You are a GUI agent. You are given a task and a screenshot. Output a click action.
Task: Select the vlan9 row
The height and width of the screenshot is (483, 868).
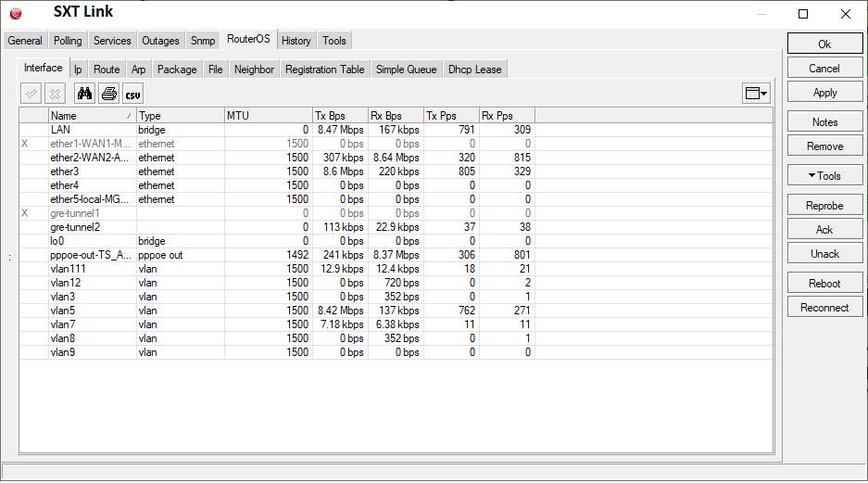pos(277,352)
